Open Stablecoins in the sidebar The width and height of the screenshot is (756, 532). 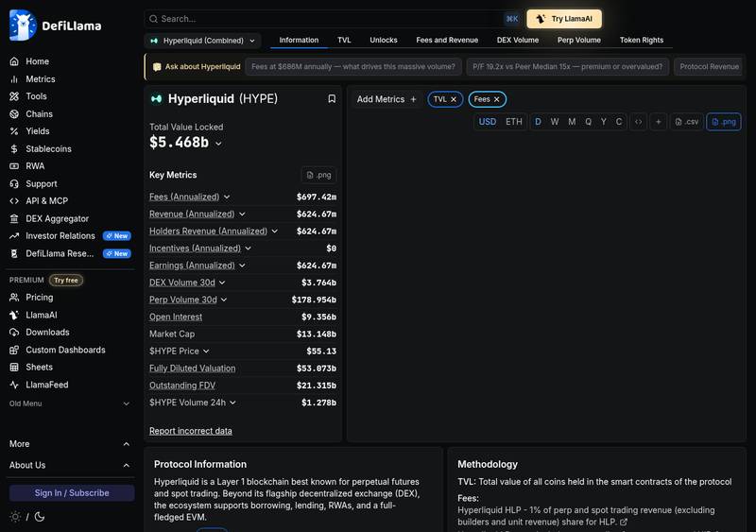coord(48,148)
